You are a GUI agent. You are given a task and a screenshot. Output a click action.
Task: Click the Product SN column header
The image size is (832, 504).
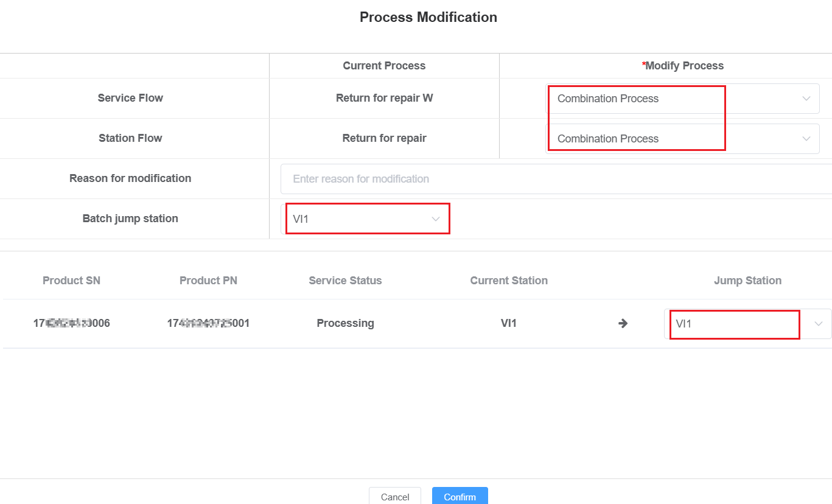[71, 281]
